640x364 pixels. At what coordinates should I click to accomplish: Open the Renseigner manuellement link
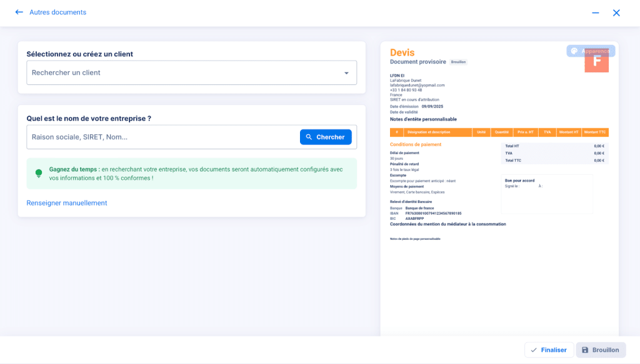[x=67, y=203]
